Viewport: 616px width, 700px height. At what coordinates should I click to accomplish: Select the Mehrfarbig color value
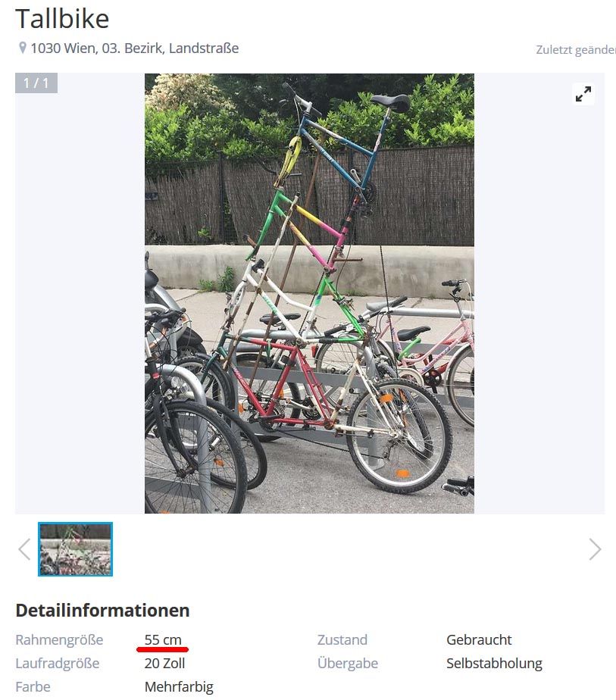tap(179, 686)
